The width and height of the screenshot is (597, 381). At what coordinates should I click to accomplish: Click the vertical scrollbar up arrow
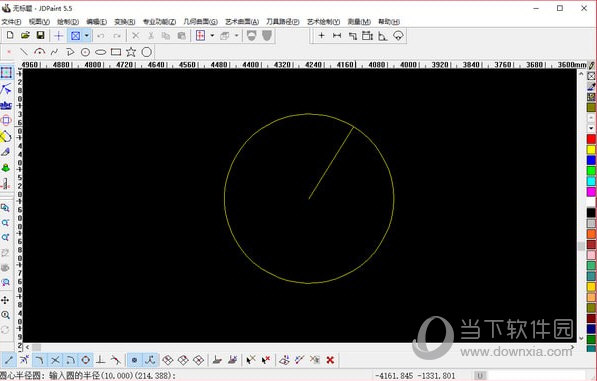click(x=581, y=74)
